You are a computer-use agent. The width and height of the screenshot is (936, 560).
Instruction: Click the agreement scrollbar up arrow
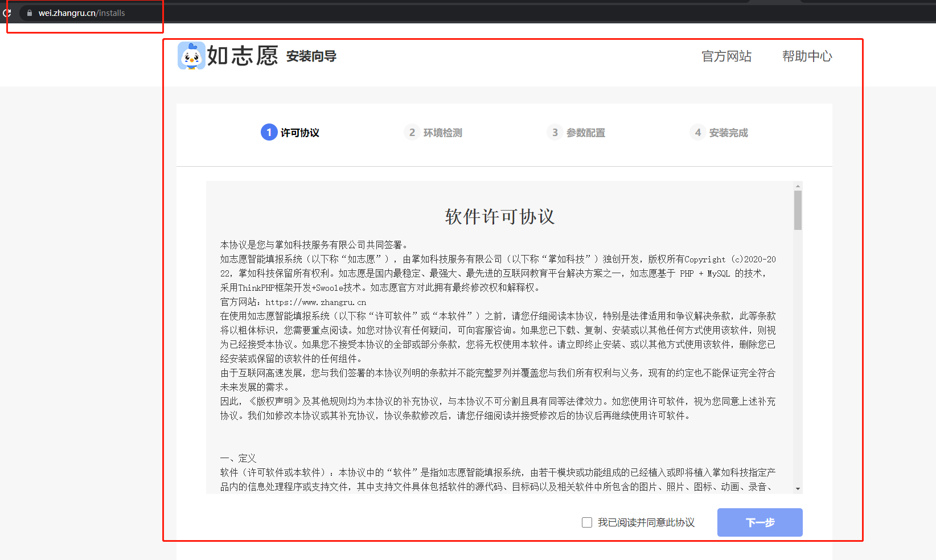798,186
